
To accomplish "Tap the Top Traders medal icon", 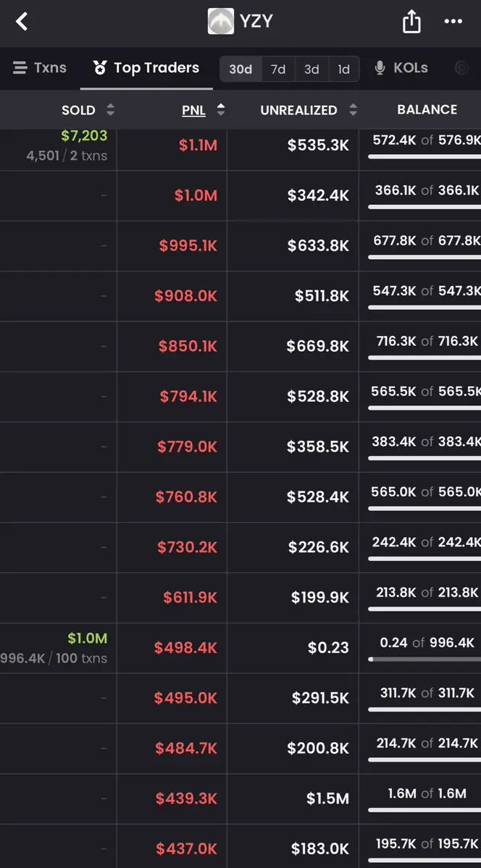I will 100,68.
